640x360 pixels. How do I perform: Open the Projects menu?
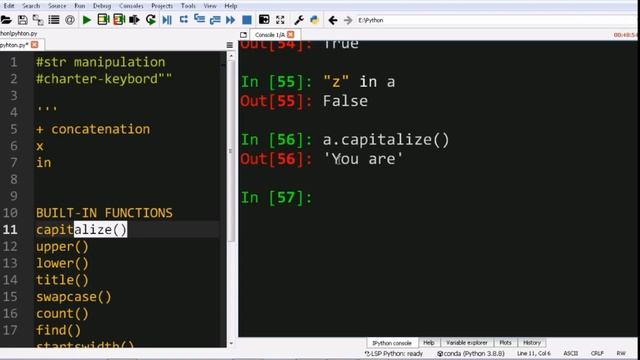coord(162,6)
